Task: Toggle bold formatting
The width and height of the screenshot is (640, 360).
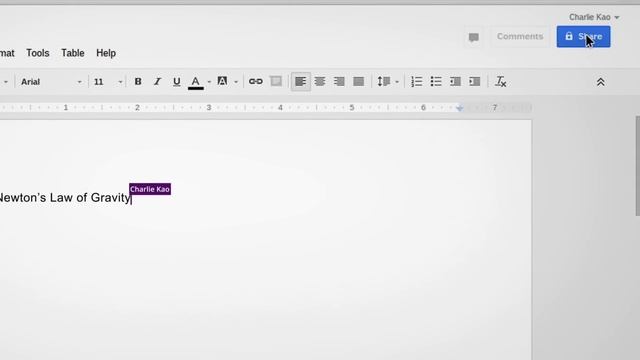Action: pos(138,82)
